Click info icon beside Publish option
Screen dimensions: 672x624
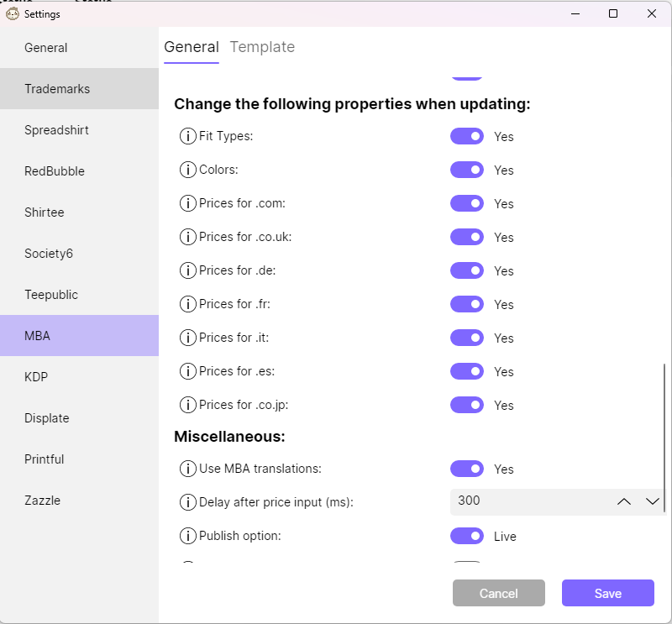187,536
